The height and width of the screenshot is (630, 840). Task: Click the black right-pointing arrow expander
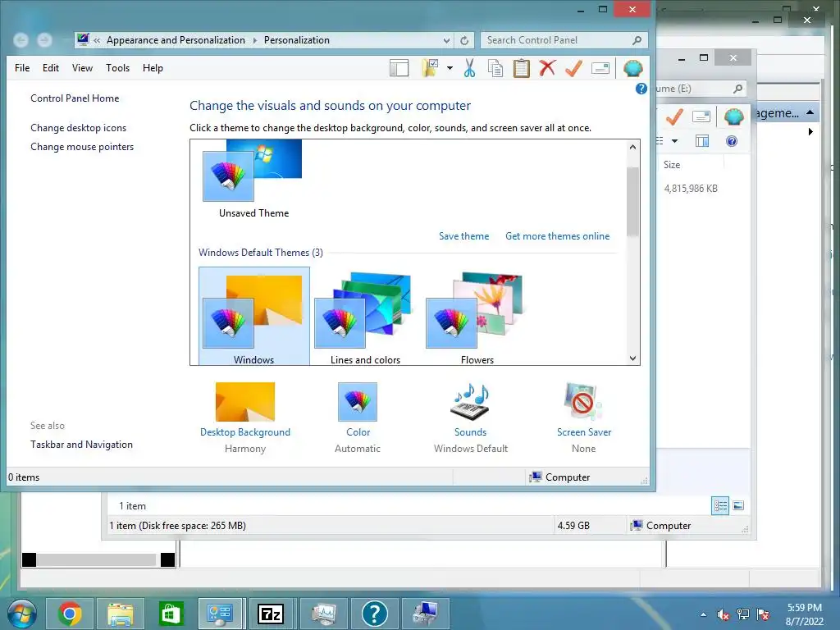[810, 131]
